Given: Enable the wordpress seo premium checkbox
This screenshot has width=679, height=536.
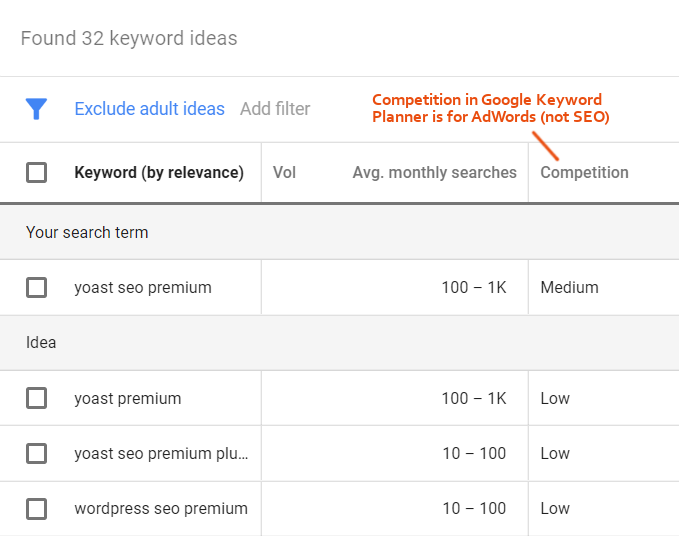Looking at the screenshot, I should [x=37, y=509].
